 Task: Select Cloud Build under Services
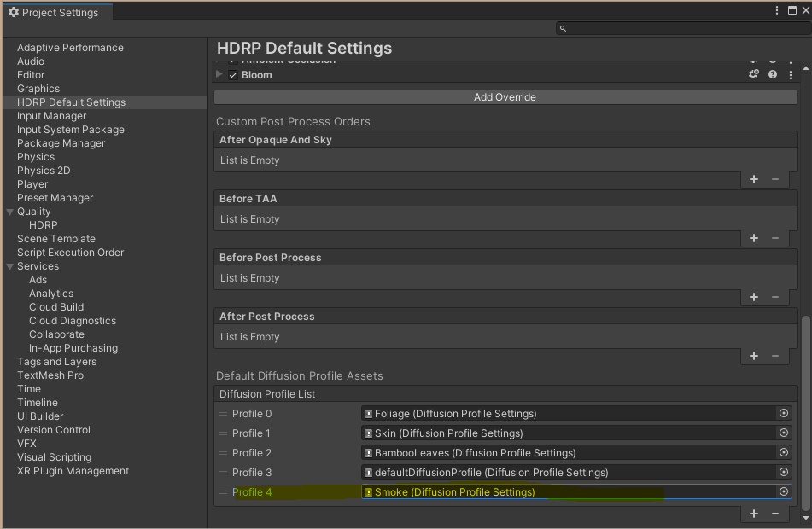(56, 307)
